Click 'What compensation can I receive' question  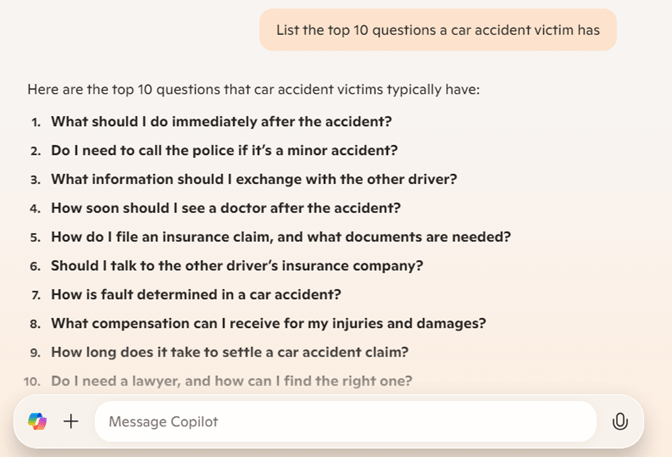tap(269, 323)
